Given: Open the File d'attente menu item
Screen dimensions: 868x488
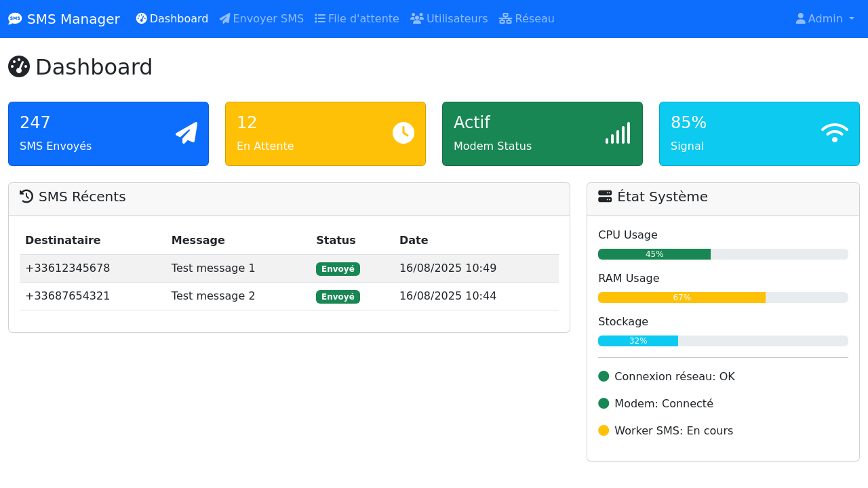Looking at the screenshot, I should point(357,19).
